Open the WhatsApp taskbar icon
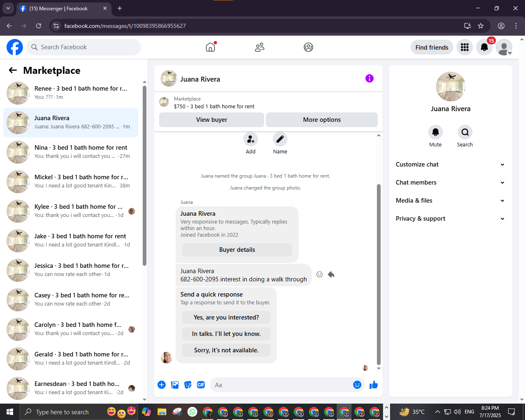 click(x=192, y=412)
